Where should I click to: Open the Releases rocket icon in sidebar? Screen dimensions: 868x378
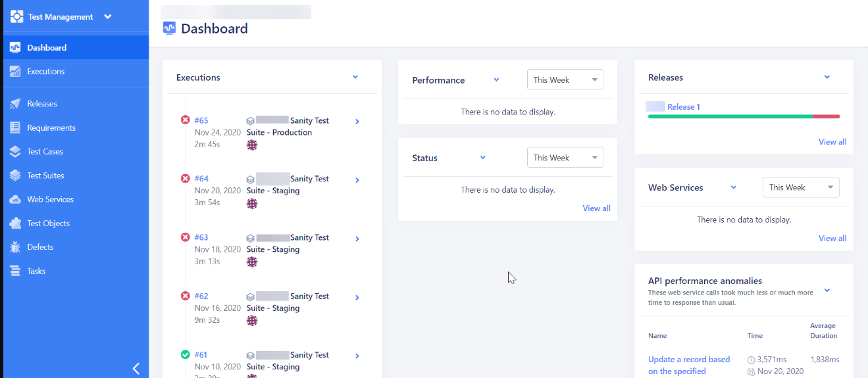(x=15, y=104)
